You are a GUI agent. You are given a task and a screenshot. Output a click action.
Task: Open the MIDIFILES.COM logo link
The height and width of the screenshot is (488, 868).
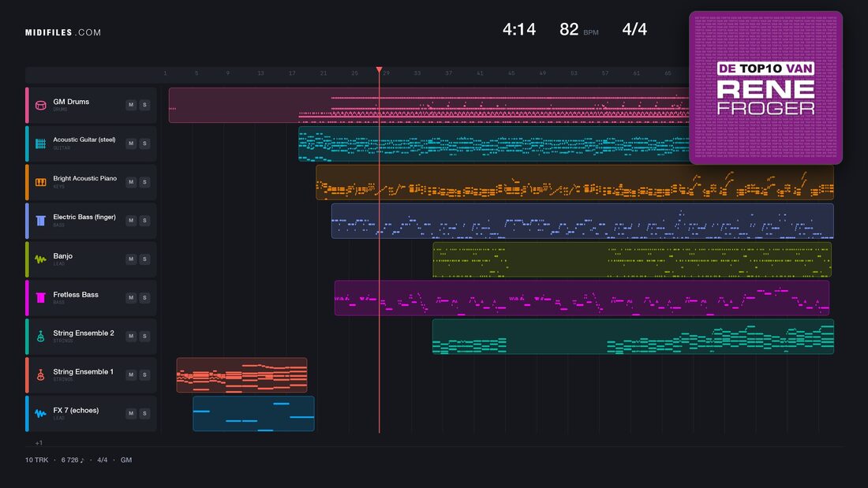tap(63, 32)
